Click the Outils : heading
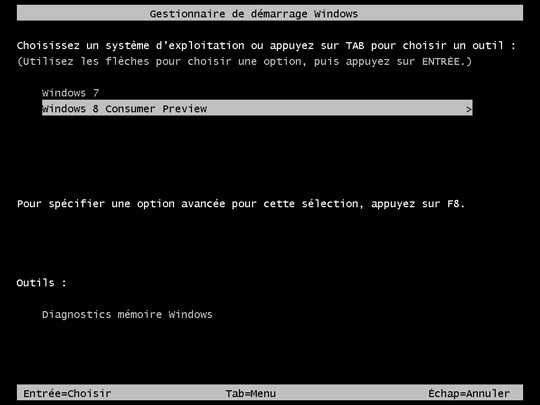540x405 pixels. (41, 283)
